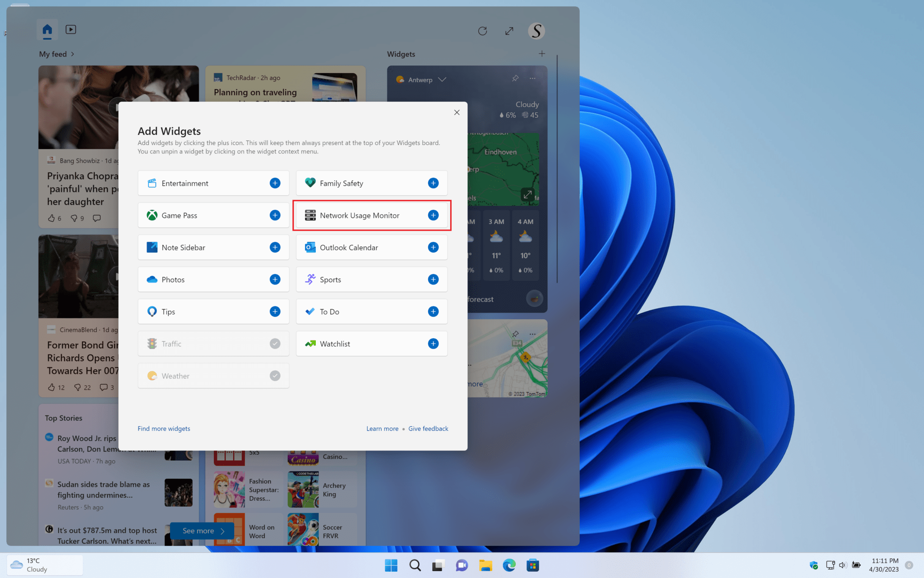Add the Outlook Calendar widget
The image size is (924, 578).
click(433, 247)
